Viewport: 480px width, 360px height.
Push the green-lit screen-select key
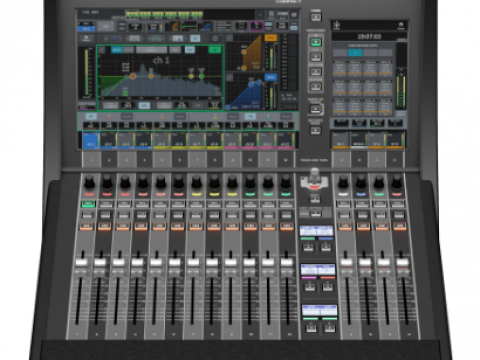pos(316,42)
